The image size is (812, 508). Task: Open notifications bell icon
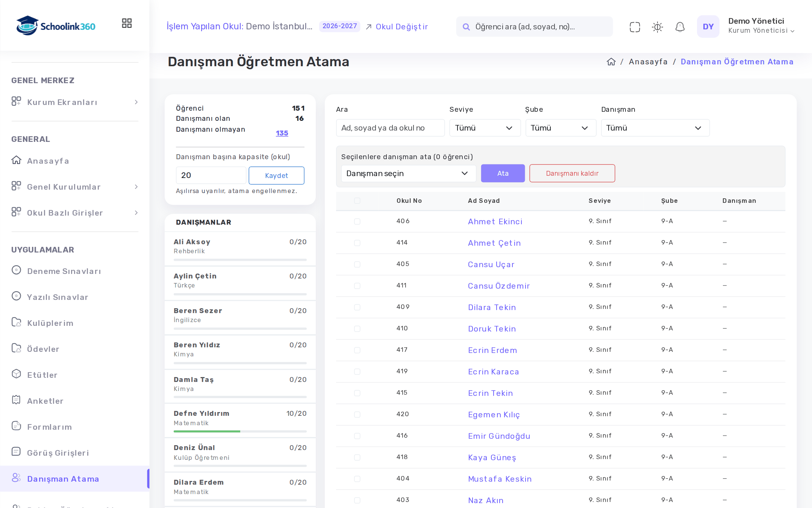coord(680,27)
